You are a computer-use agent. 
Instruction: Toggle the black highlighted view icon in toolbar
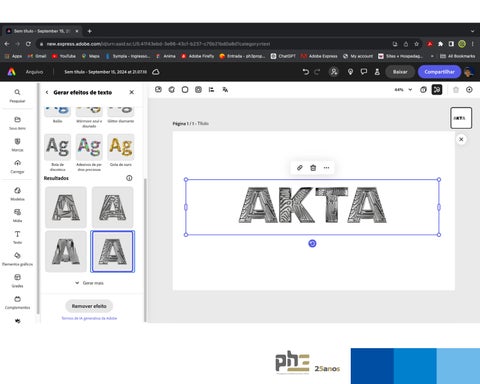tap(437, 89)
